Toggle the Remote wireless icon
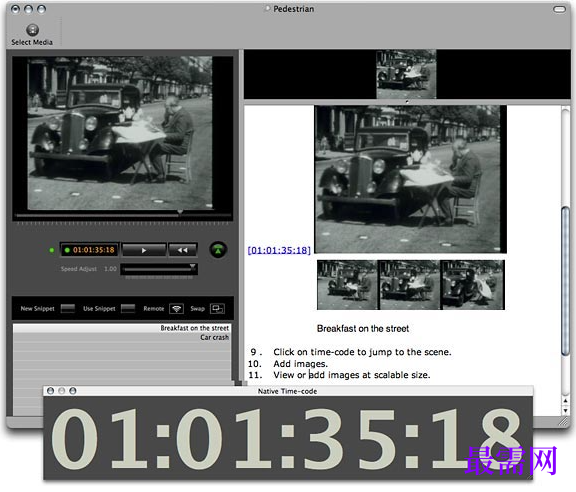The image size is (576, 492). pyautogui.click(x=177, y=308)
